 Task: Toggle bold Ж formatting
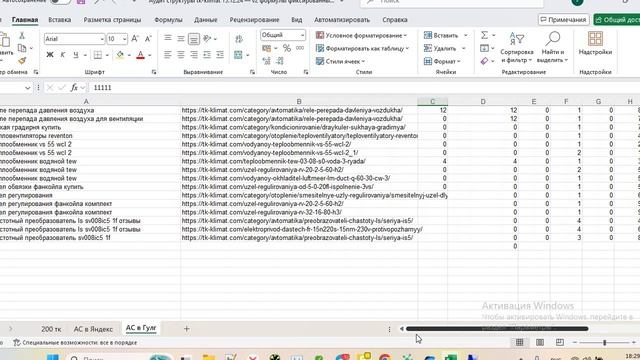click(50, 55)
